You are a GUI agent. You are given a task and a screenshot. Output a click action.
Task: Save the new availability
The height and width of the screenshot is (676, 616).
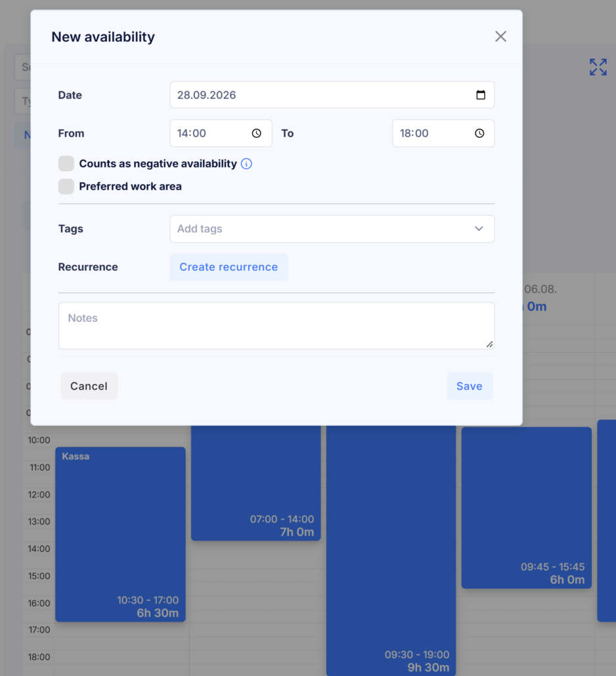(470, 386)
